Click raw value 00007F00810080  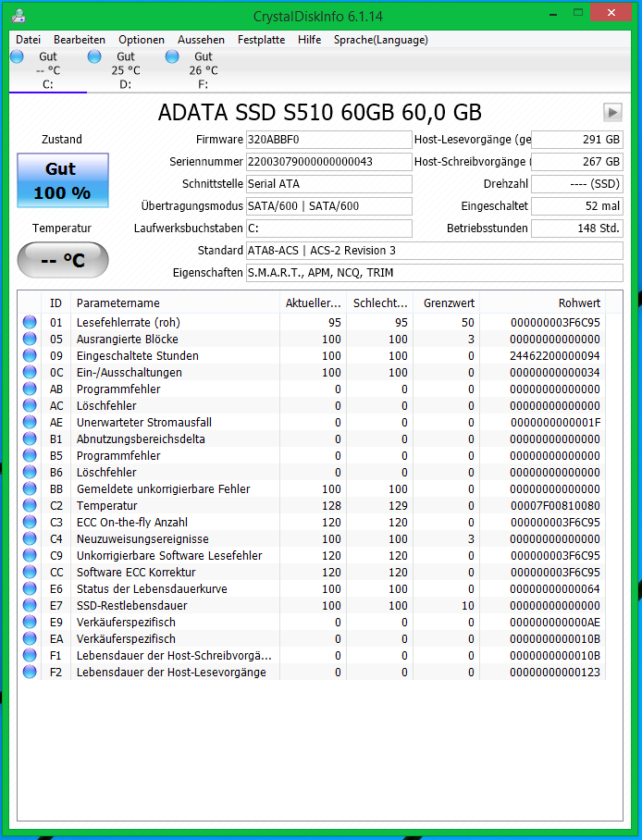point(555,505)
